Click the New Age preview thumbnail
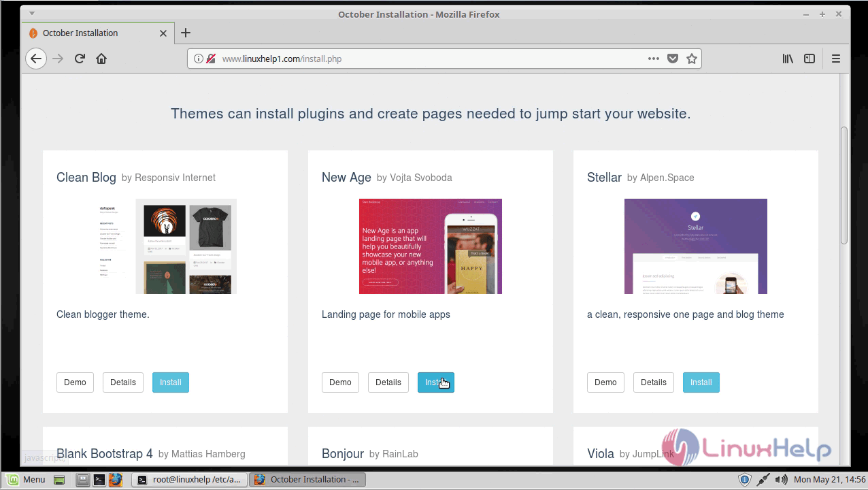Screen dimensions: 868x490 click(431, 246)
